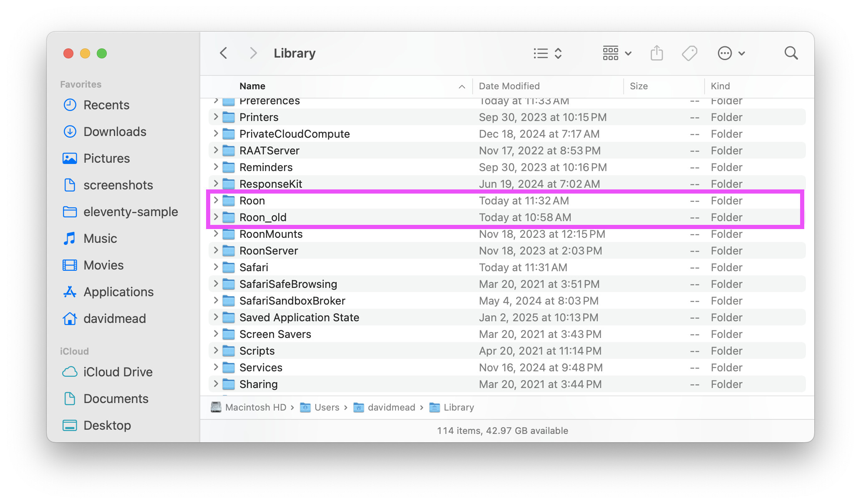Open screenshots in the sidebar
Screen dimensions: 861x504
(x=108, y=185)
